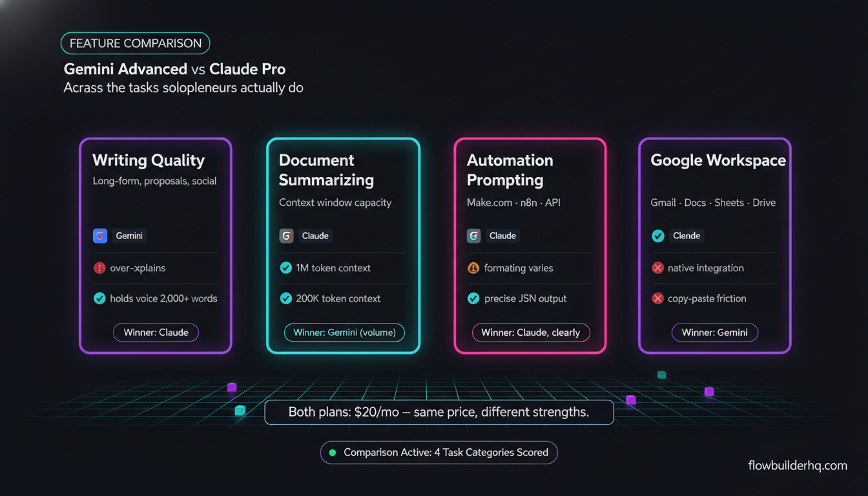Click the Claude tag in Document Summarizing card
This screenshot has height=496, width=868.
(x=315, y=236)
